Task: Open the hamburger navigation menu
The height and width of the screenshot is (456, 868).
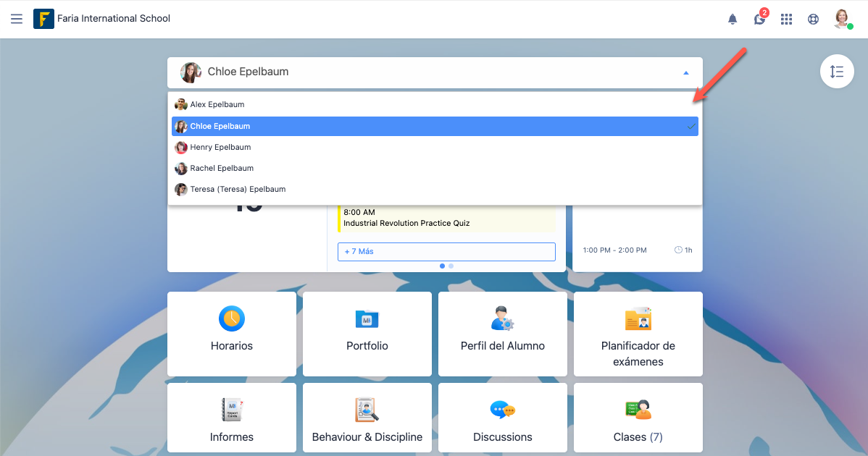Action: coord(17,19)
